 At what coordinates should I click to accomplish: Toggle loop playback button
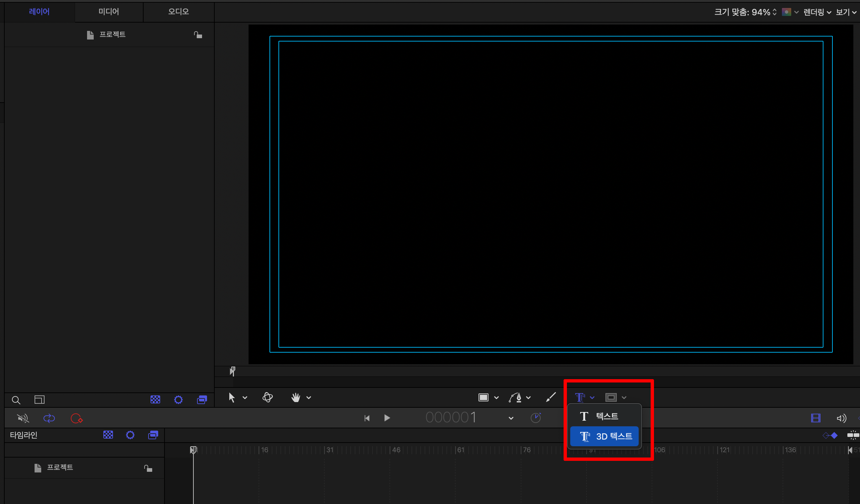click(49, 418)
